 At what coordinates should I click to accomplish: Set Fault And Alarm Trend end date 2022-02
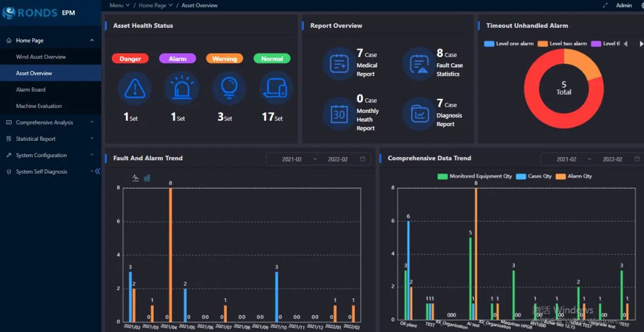point(338,159)
